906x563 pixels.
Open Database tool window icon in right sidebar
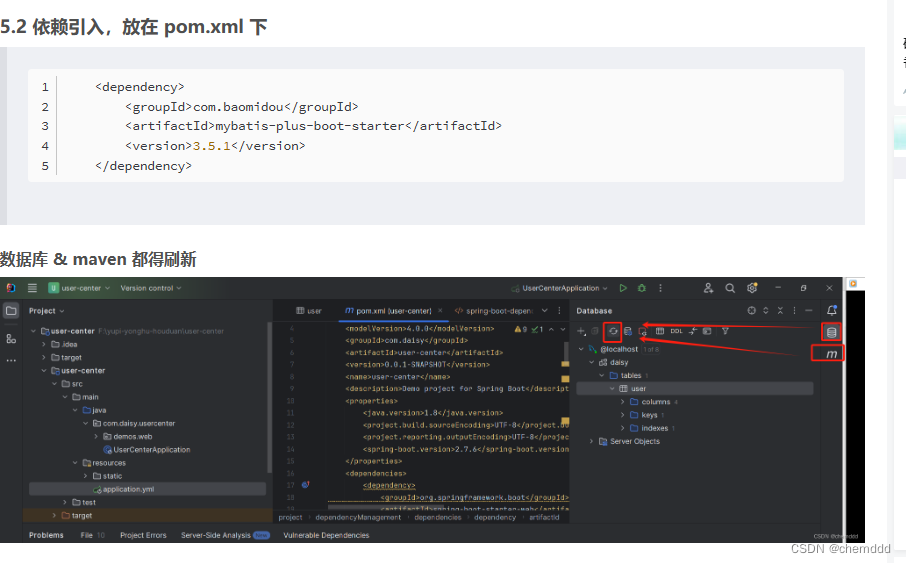[831, 332]
